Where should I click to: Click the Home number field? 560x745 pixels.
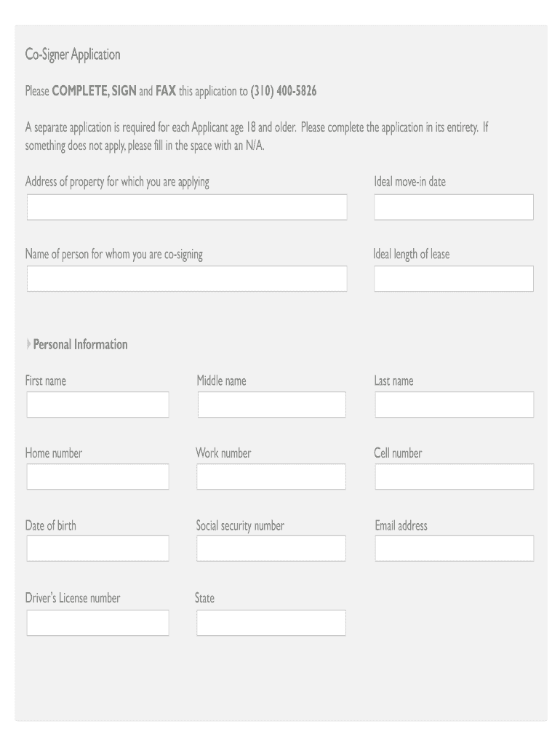tap(97, 477)
